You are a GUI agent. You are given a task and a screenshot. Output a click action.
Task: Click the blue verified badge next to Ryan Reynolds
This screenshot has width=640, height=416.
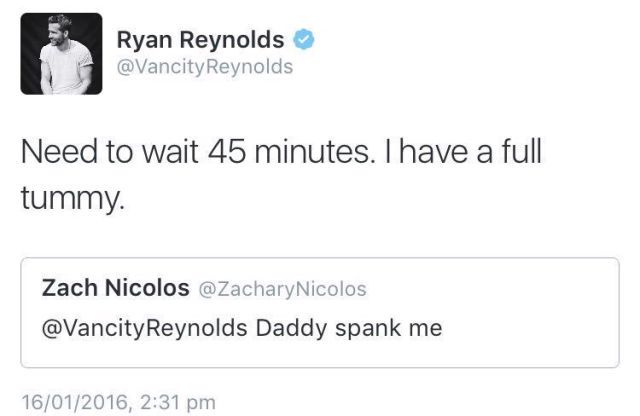(x=304, y=40)
